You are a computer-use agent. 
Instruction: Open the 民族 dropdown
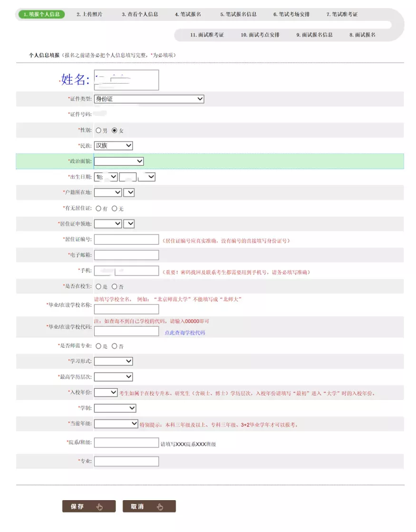[x=113, y=145]
